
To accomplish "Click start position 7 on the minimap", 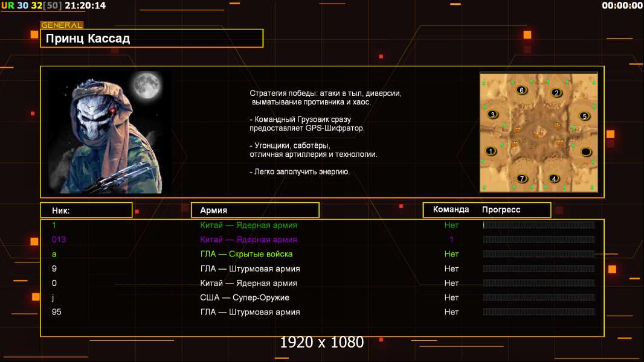I will 522,179.
